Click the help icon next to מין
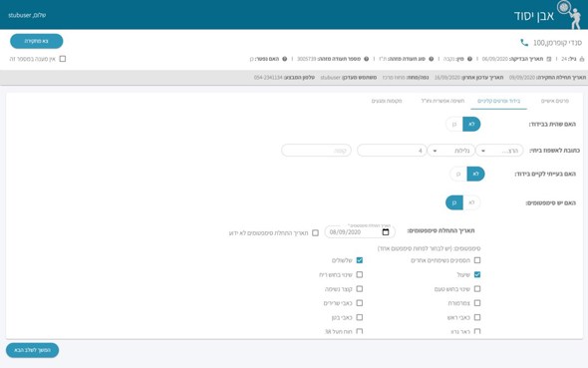Screen dimensions: 588x368 tap(469, 59)
